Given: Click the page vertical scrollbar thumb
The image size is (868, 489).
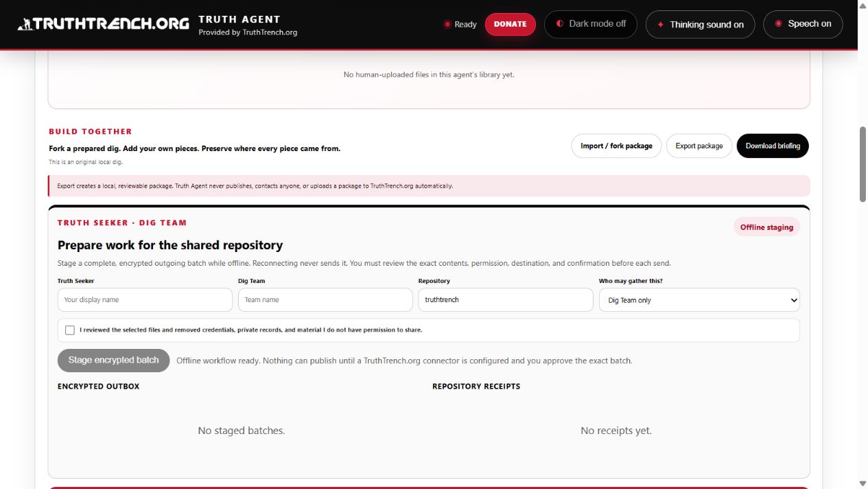Looking at the screenshot, I should 863,164.
